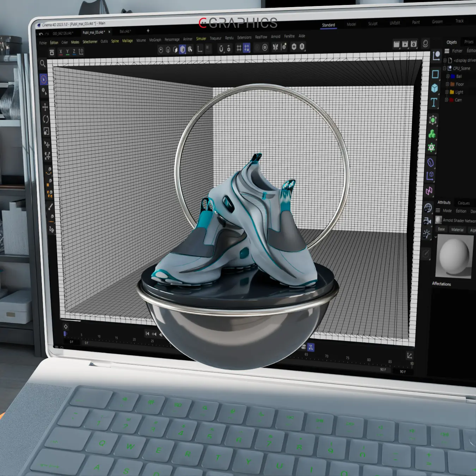Toggle the Y axis lock
476x476 pixels.
click(67, 52)
